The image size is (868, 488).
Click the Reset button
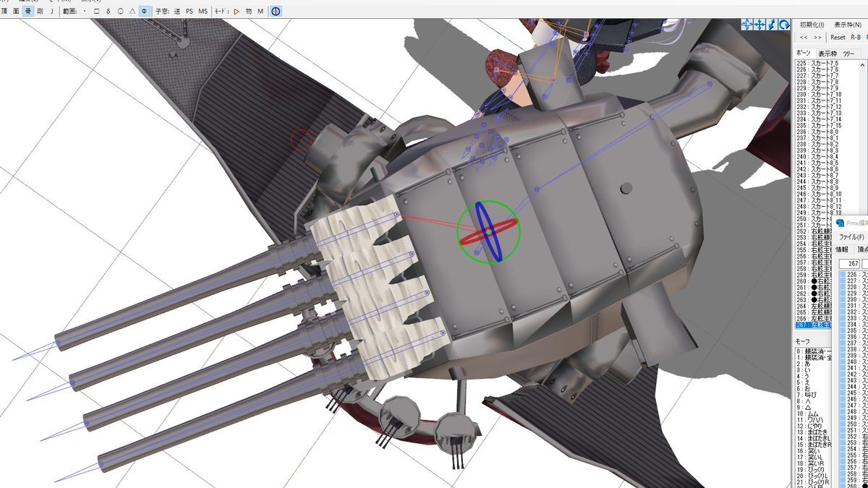[838, 38]
